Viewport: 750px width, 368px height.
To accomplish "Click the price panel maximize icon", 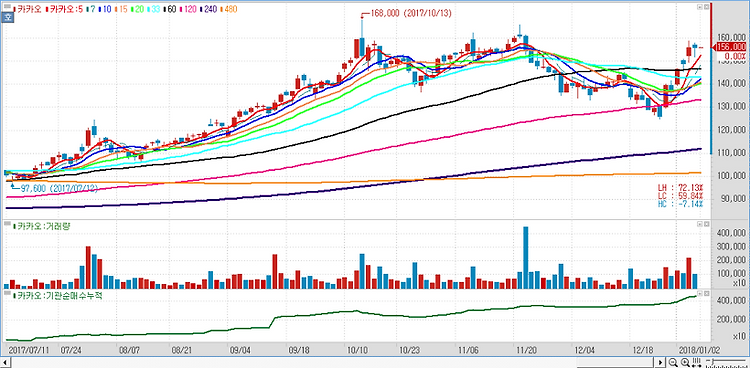I will pyautogui.click(x=706, y=7).
